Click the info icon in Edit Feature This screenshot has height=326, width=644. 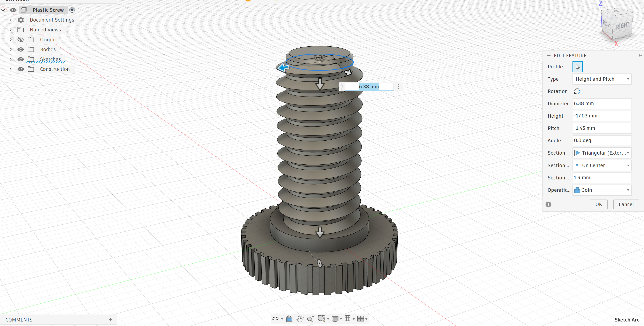pyautogui.click(x=548, y=204)
